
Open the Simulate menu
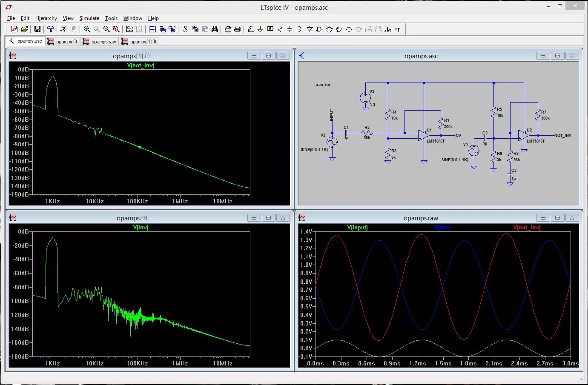coord(89,18)
